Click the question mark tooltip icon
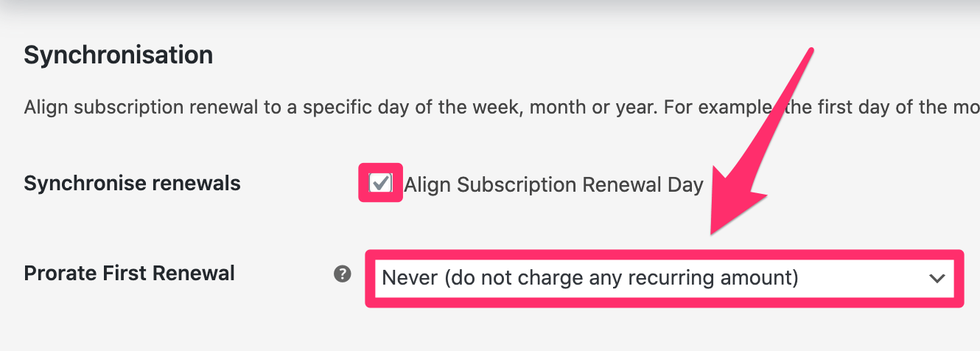The image size is (980, 351). coord(342,275)
